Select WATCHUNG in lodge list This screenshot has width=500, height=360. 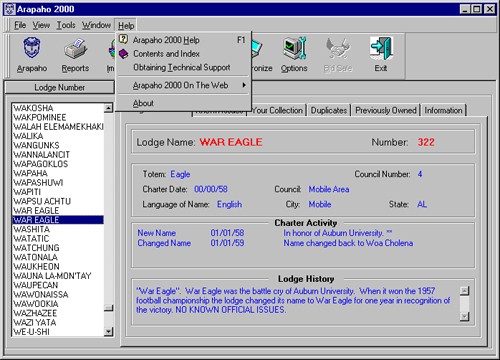point(58,248)
